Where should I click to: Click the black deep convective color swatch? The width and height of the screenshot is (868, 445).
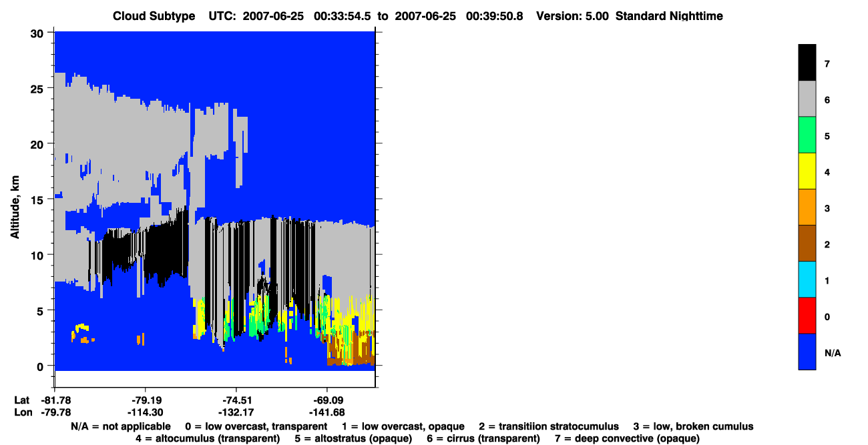tap(807, 63)
